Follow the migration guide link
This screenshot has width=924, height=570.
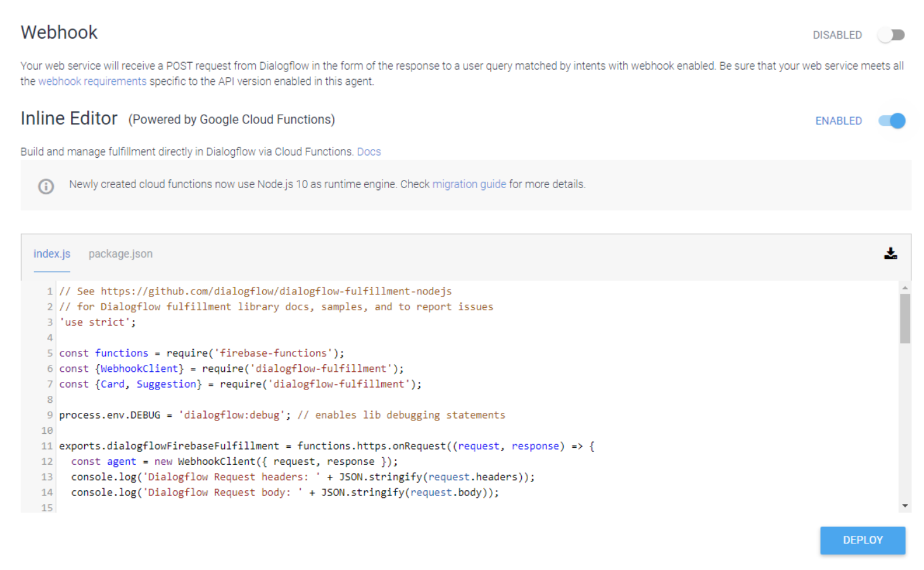click(469, 184)
